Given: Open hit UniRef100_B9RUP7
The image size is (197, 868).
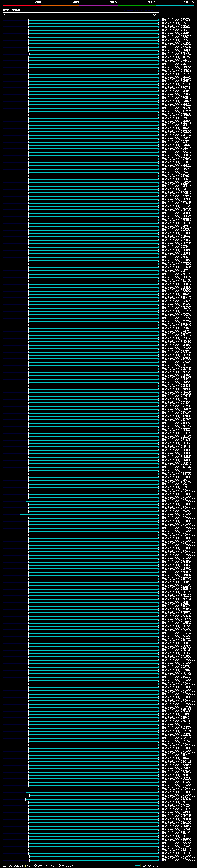Looking at the screenshot, I should (x=177, y=121).
